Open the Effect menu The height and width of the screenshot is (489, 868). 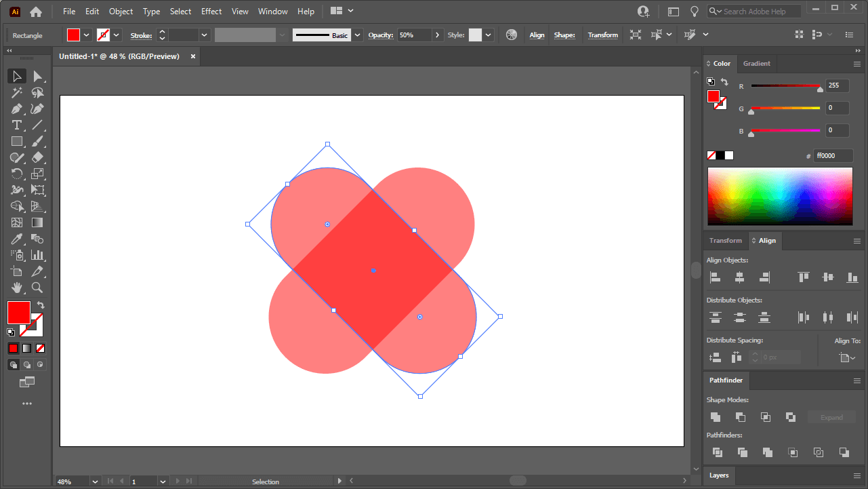[211, 12]
